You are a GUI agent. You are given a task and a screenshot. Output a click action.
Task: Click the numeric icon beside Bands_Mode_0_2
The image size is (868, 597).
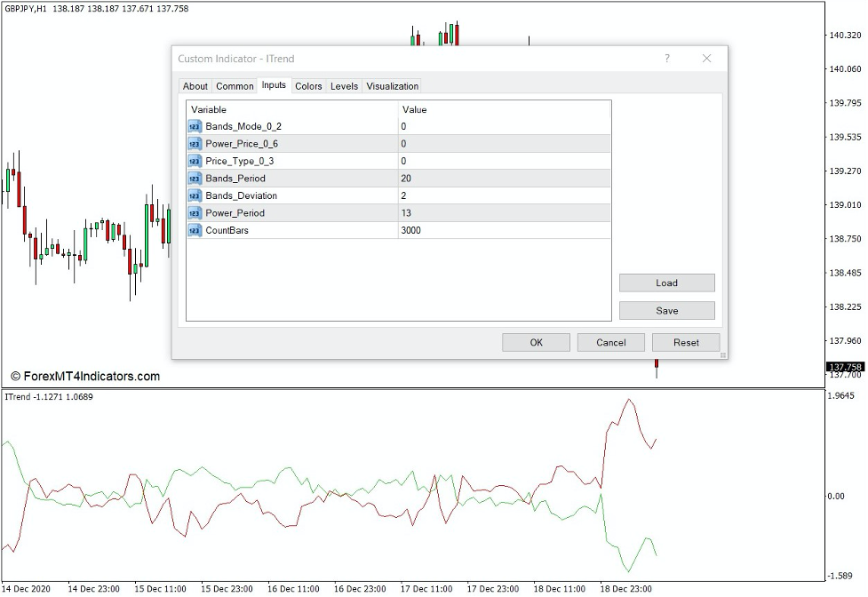[195, 126]
